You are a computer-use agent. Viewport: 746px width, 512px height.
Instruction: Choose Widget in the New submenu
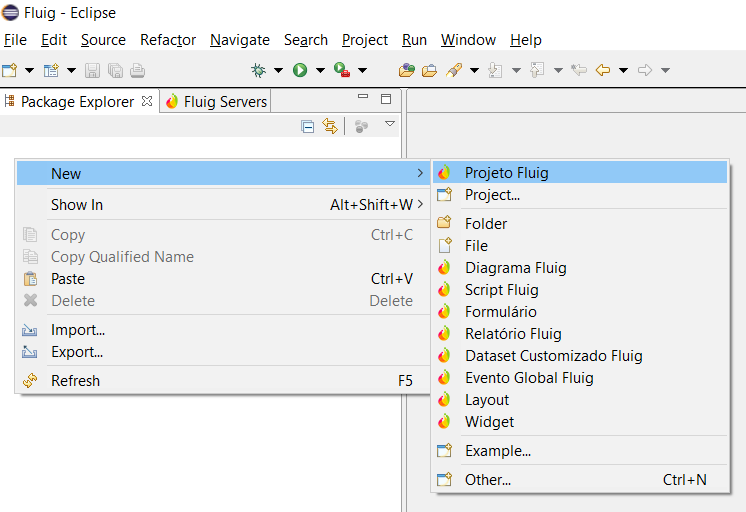[x=489, y=422]
